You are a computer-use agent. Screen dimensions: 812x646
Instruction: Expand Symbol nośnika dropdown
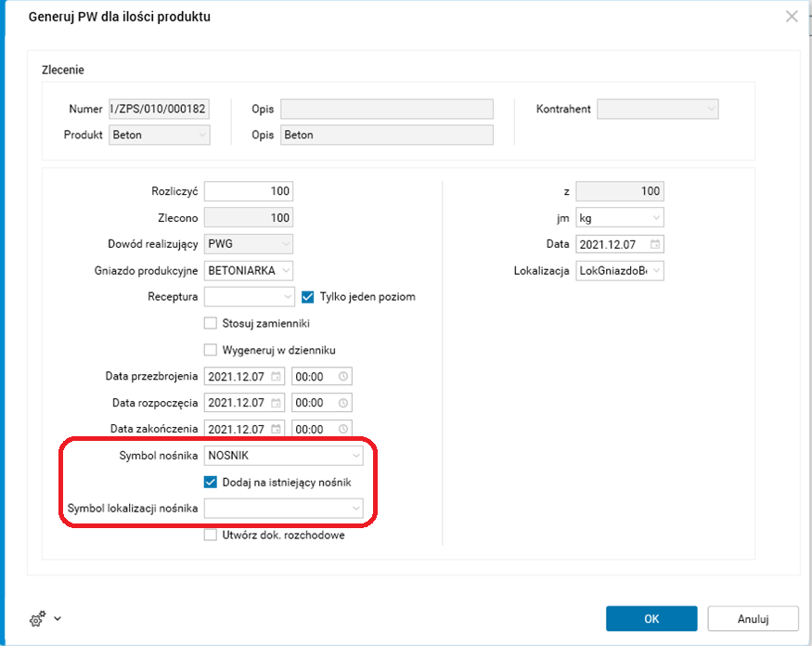point(356,456)
